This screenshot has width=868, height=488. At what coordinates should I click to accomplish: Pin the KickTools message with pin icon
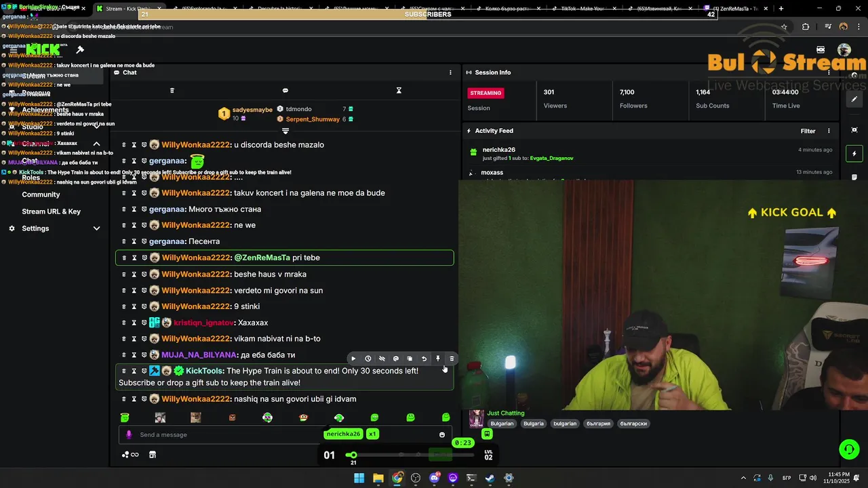(438, 359)
